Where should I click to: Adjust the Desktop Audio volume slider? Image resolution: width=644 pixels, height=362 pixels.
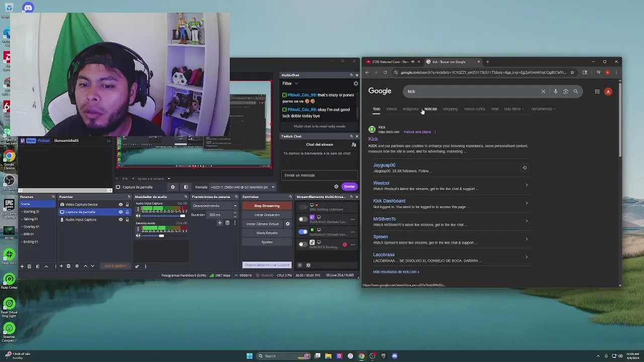point(164,235)
